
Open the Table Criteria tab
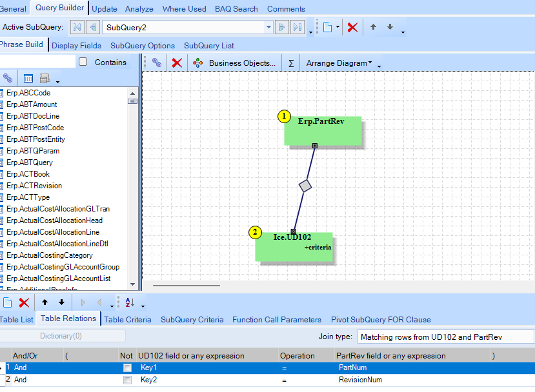[128, 319]
